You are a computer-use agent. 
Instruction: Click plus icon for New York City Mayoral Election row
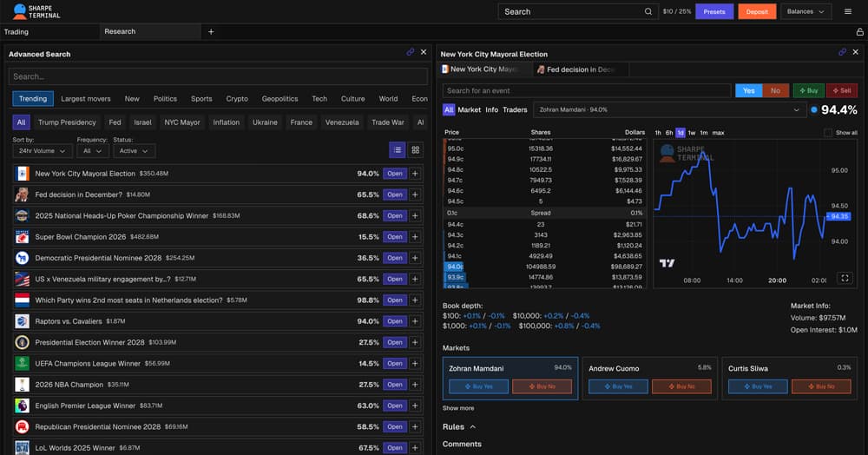point(415,174)
